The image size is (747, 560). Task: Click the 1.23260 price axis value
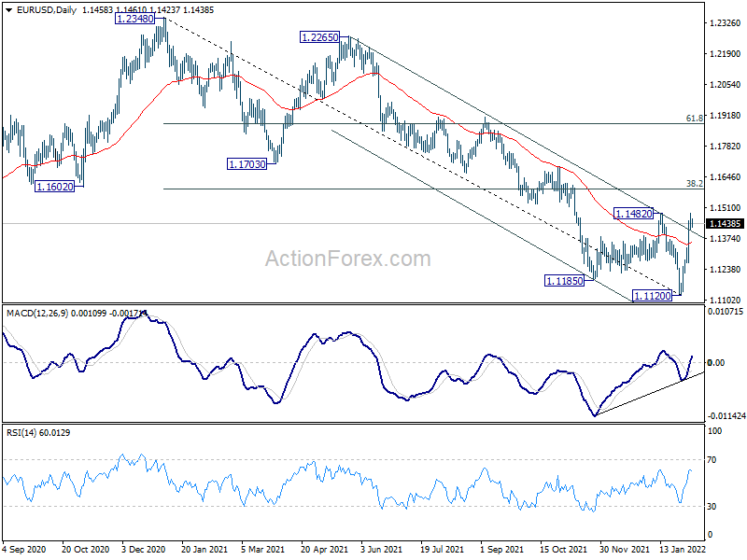tap(726, 22)
